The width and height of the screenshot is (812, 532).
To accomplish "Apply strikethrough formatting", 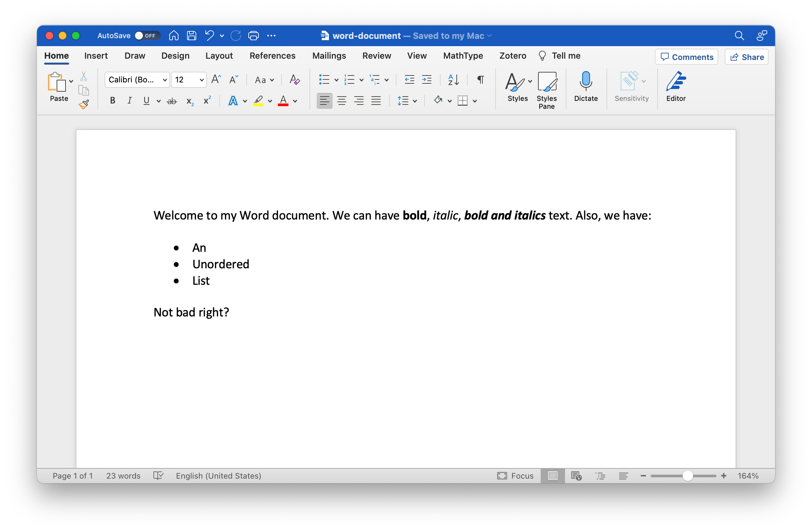I will point(172,101).
